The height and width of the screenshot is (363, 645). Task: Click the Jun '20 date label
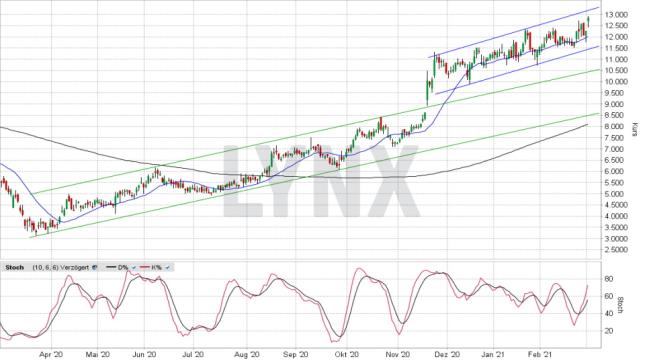(x=145, y=354)
